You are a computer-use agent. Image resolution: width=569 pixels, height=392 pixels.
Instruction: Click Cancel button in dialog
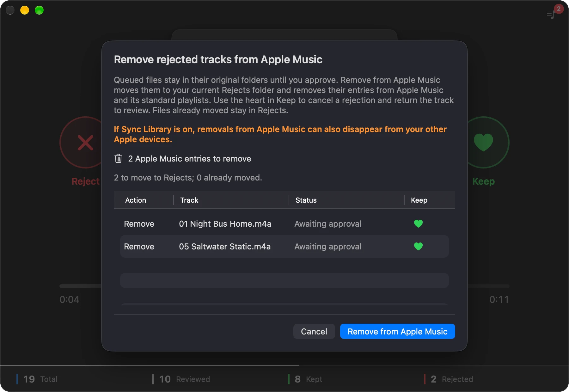pos(314,331)
